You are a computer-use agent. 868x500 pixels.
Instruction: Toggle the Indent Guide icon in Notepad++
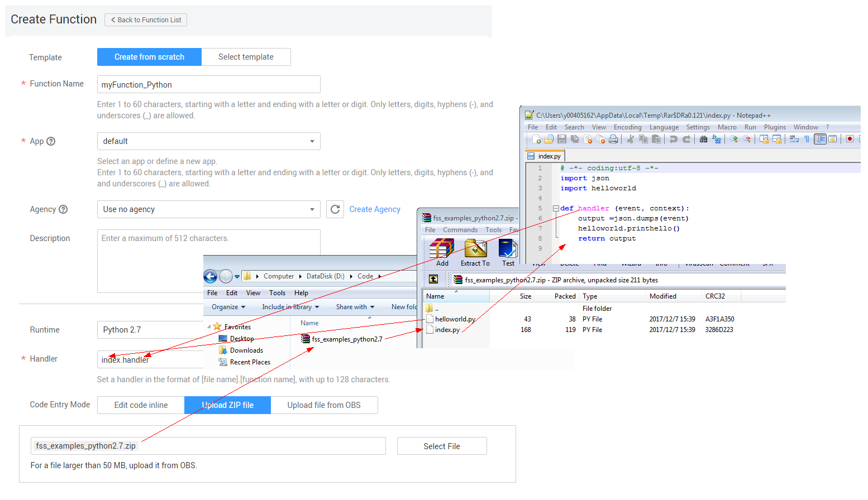(x=820, y=139)
